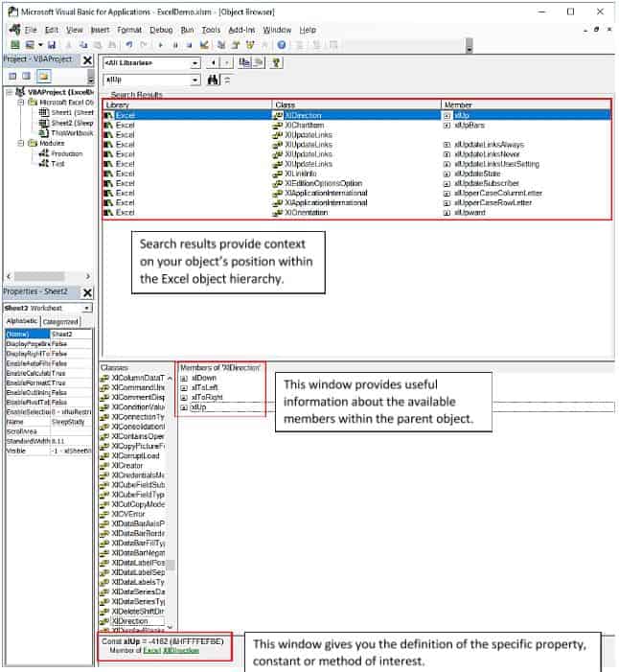Click View Object icon in Project panel

[x=27, y=77]
